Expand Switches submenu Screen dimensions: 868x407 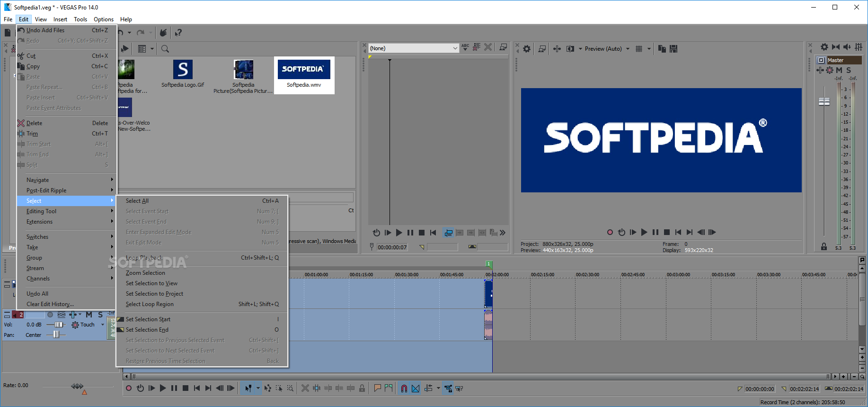pyautogui.click(x=66, y=237)
